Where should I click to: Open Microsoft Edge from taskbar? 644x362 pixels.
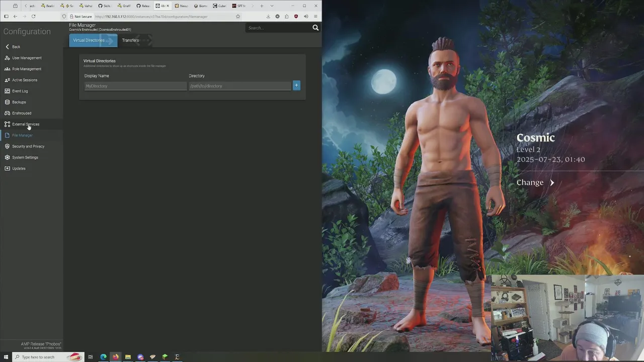click(x=103, y=357)
